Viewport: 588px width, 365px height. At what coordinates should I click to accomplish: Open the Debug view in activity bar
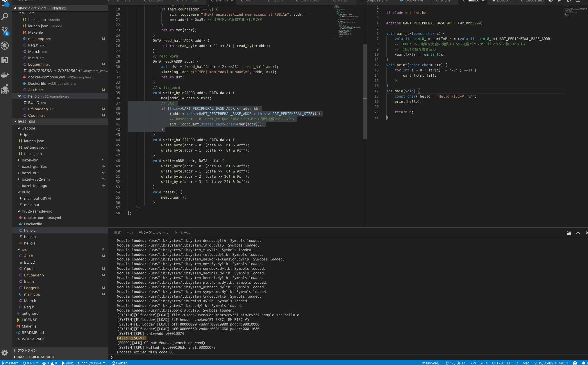(5, 46)
